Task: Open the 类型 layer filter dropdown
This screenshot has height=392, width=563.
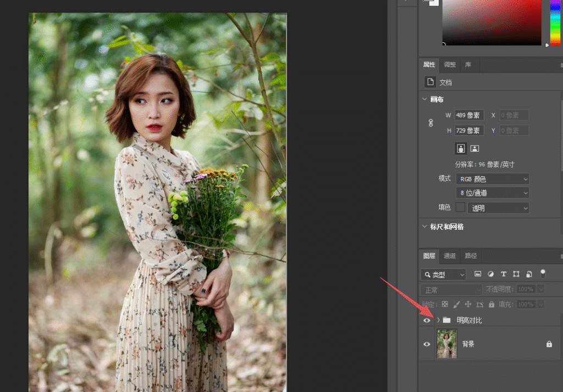Action: pos(444,274)
